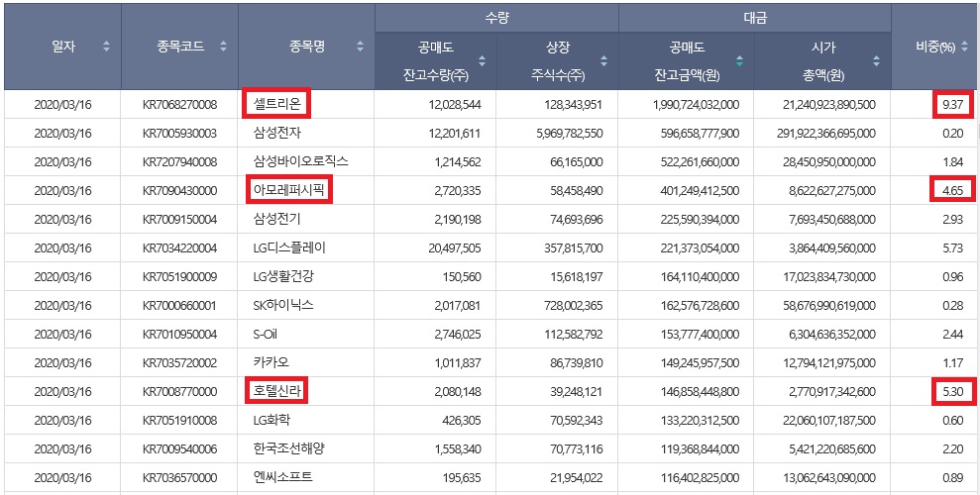Viewport: 980px width, 495px height.
Task: Click the 일자 column header
Action: click(x=63, y=47)
